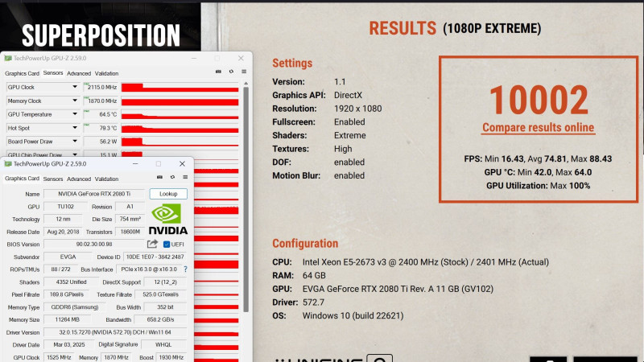Click the sensors list vertical scrollbar thumb
This screenshot has height=362, width=644.
[246, 200]
